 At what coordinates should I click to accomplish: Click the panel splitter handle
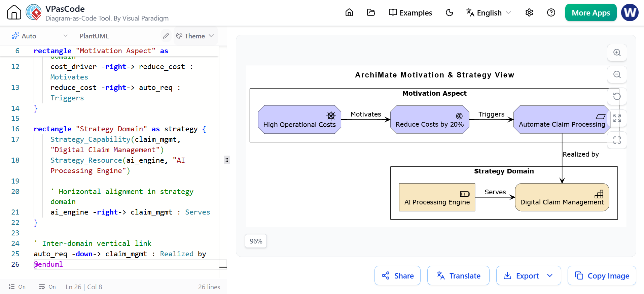(227, 160)
